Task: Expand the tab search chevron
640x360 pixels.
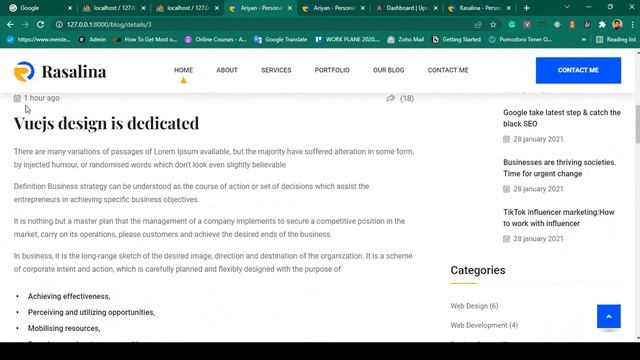Action: pos(567,7)
